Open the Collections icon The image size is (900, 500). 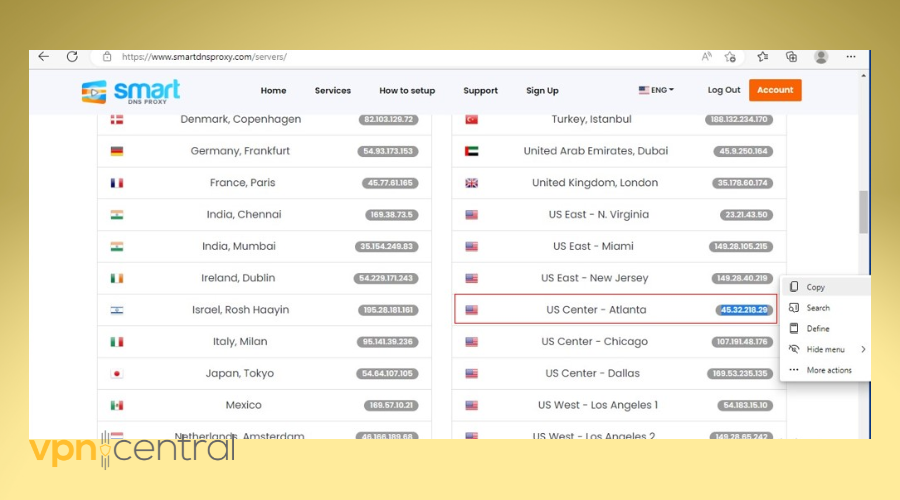pos(792,56)
